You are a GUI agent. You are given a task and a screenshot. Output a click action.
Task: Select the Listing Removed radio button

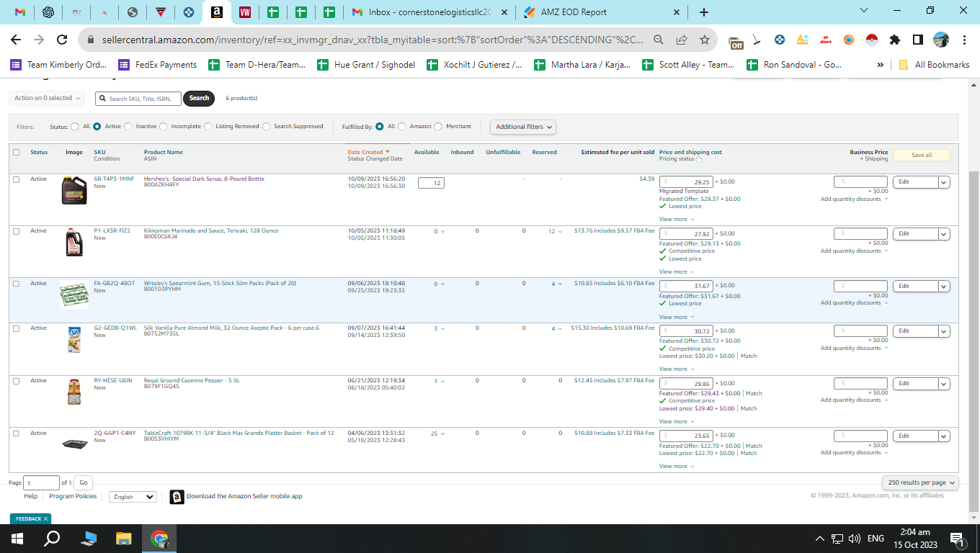point(208,127)
